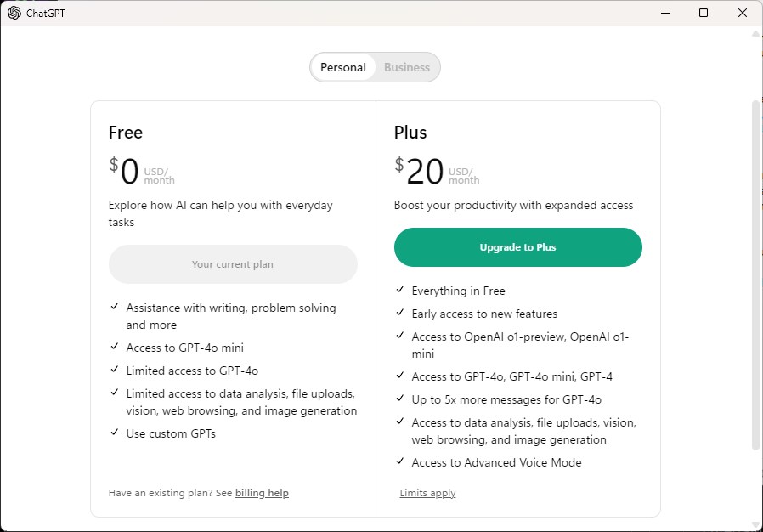This screenshot has width=763, height=532.
Task: Switch to the Personal plans tab
Action: click(x=343, y=68)
